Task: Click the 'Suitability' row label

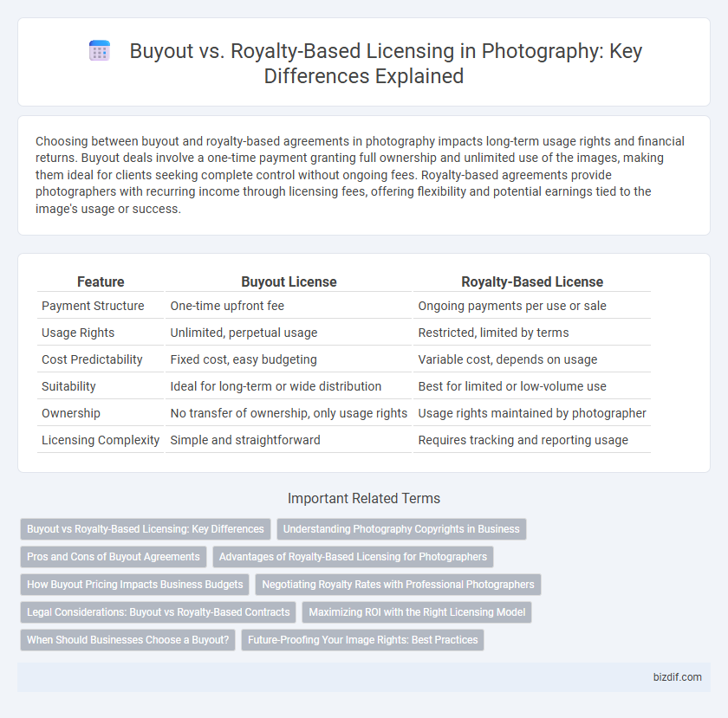Action: click(x=101, y=386)
